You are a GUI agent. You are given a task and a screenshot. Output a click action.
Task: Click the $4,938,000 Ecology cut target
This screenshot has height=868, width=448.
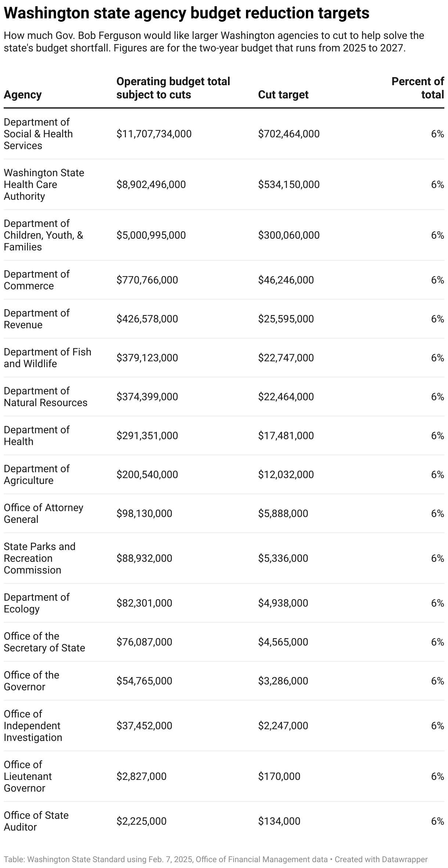(283, 603)
